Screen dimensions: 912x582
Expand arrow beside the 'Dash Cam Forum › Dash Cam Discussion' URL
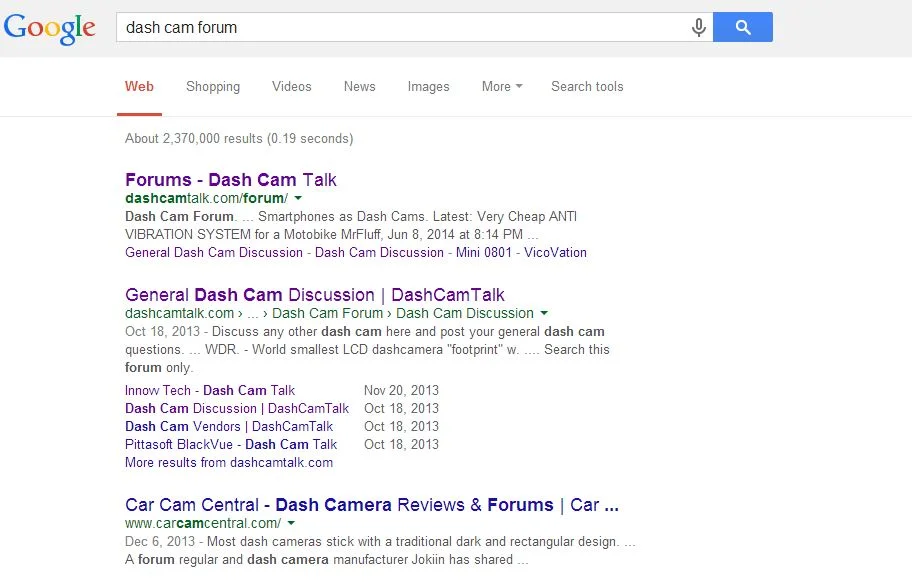point(544,313)
